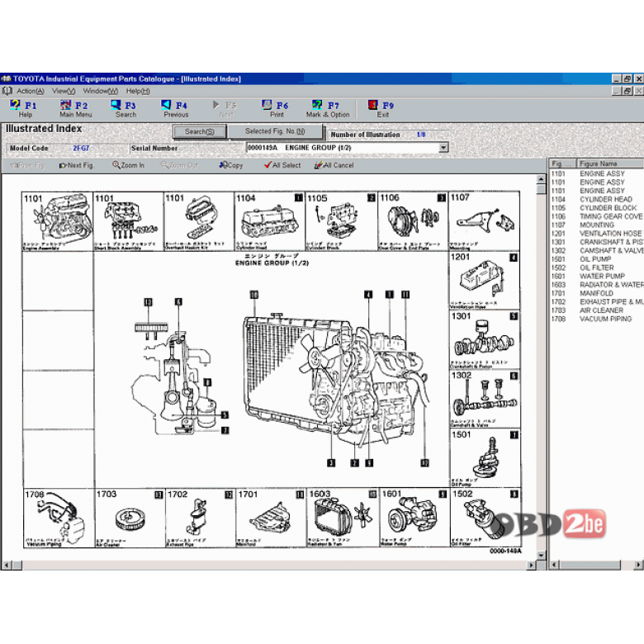Select the 1301 Crankshaft & Piston thumbnail

pyautogui.click(x=485, y=339)
